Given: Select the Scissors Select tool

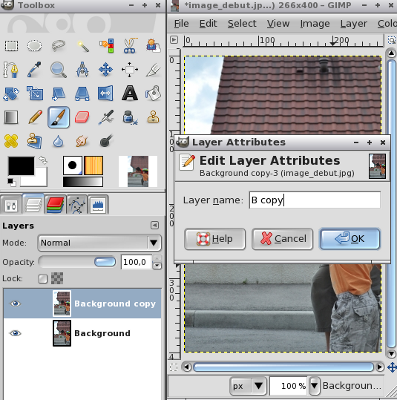Looking at the screenshot, I should pos(130,46).
